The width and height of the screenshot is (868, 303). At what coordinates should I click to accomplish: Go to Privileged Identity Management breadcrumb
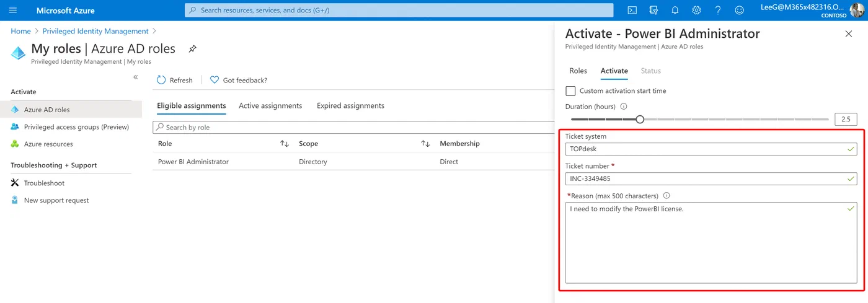pyautogui.click(x=95, y=31)
